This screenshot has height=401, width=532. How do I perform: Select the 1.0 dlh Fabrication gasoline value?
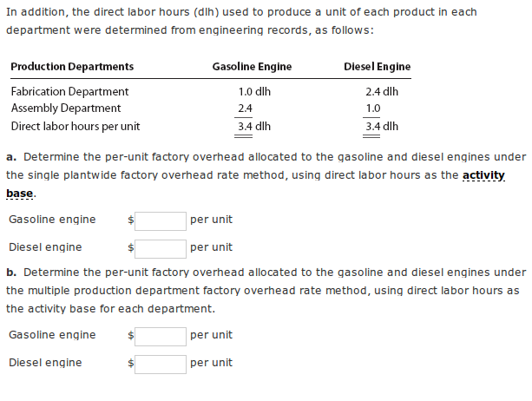254,92
